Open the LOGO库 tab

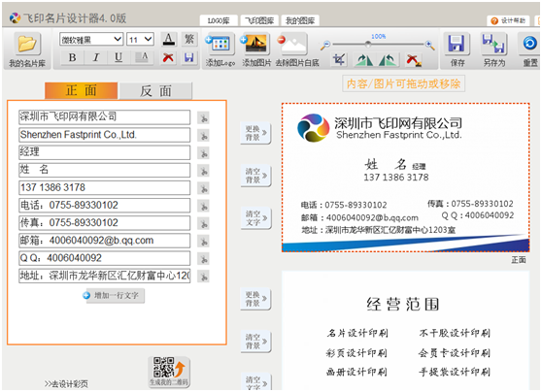pos(219,20)
